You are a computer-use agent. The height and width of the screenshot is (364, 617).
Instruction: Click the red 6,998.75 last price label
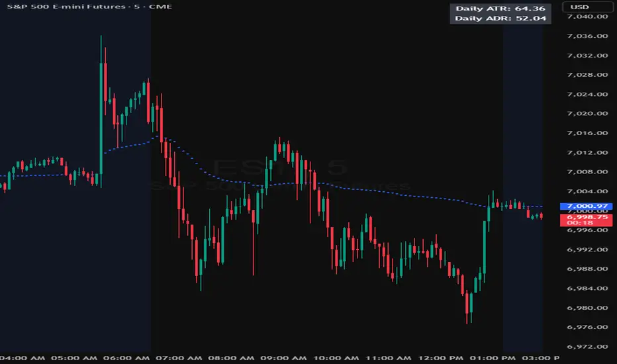tap(586, 217)
